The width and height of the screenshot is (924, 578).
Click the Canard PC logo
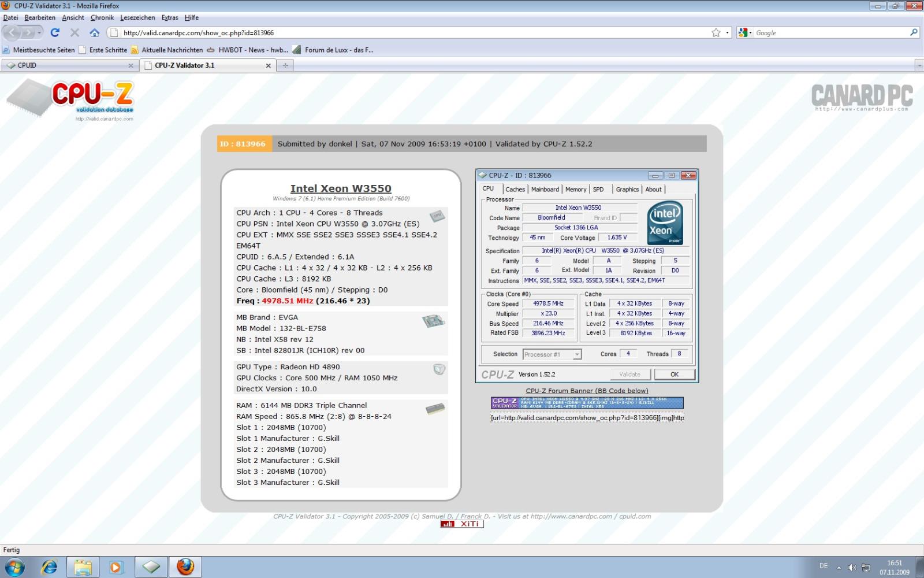[862, 97]
